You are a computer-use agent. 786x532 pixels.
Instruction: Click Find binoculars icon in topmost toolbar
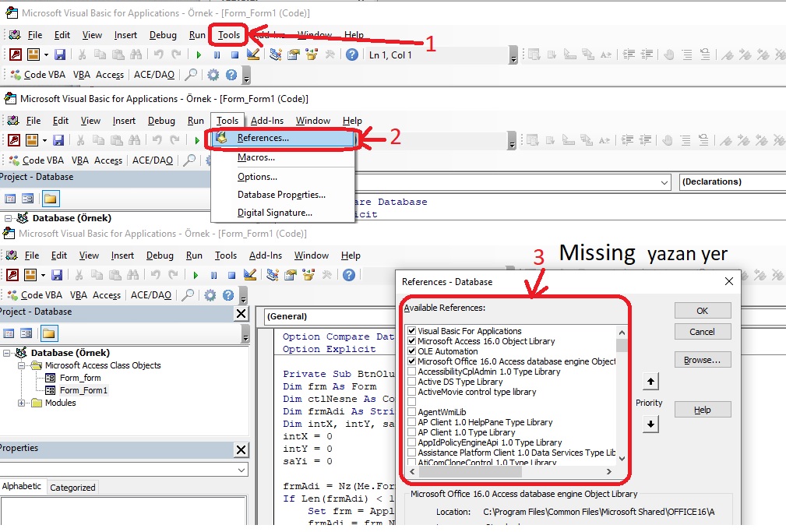pyautogui.click(x=136, y=55)
